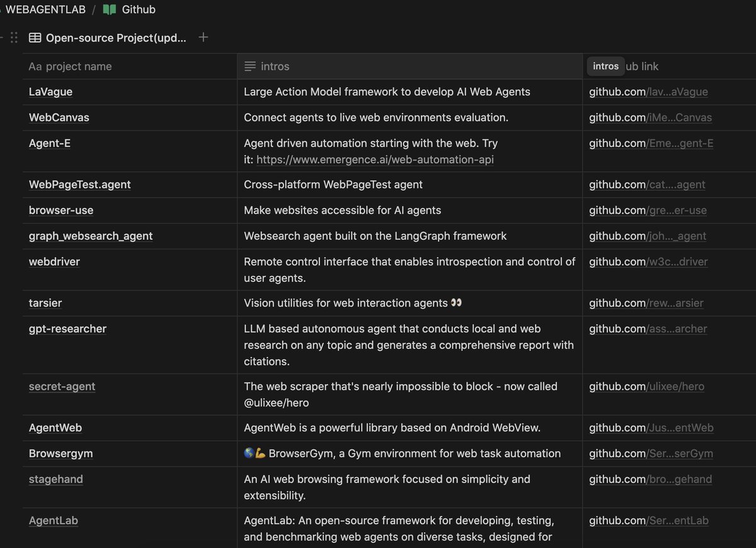Image resolution: width=756 pixels, height=548 pixels.
Task: Click the 'Connect agents to live web environments' cell
Action: tap(410, 118)
